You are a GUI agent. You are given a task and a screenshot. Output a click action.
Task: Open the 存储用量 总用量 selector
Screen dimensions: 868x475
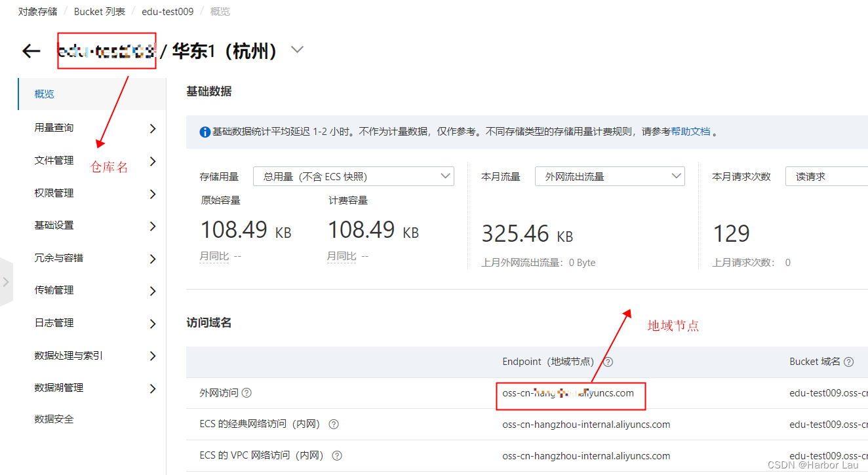353,176
